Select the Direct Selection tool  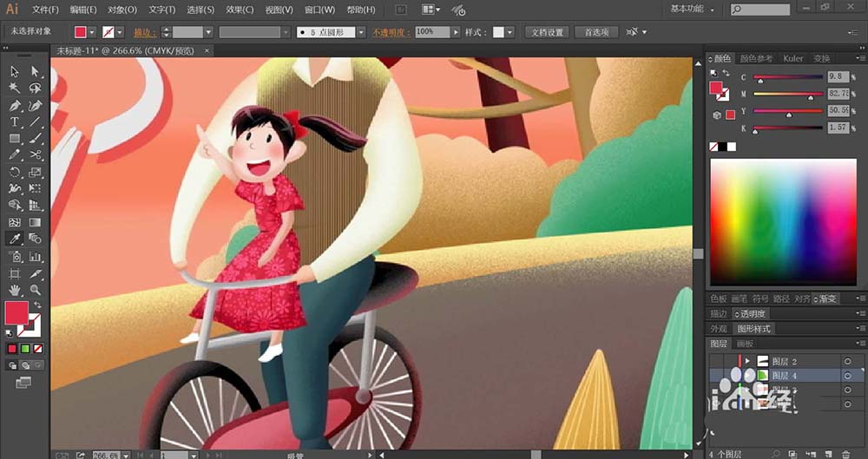(35, 71)
